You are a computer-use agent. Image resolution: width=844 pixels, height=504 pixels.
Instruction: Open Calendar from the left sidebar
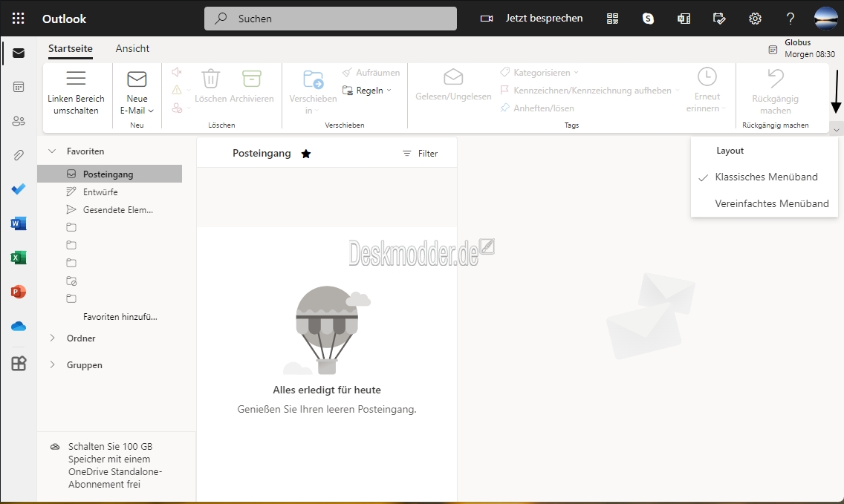point(19,87)
